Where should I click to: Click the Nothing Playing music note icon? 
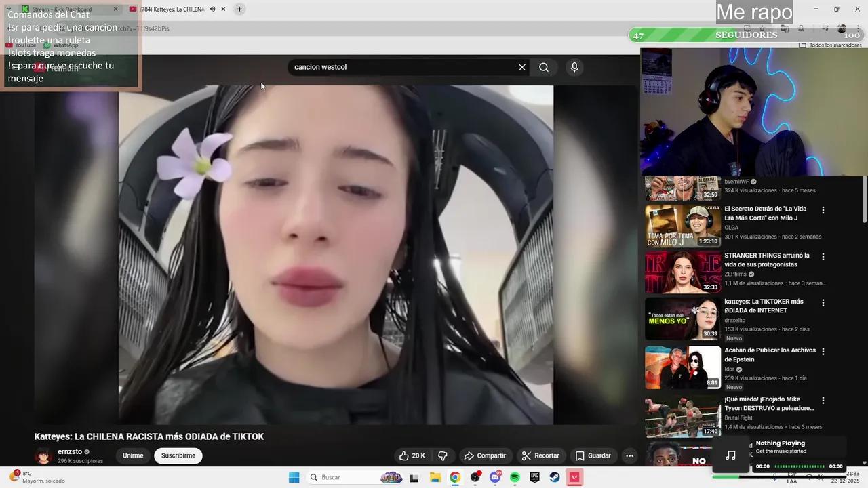click(730, 455)
